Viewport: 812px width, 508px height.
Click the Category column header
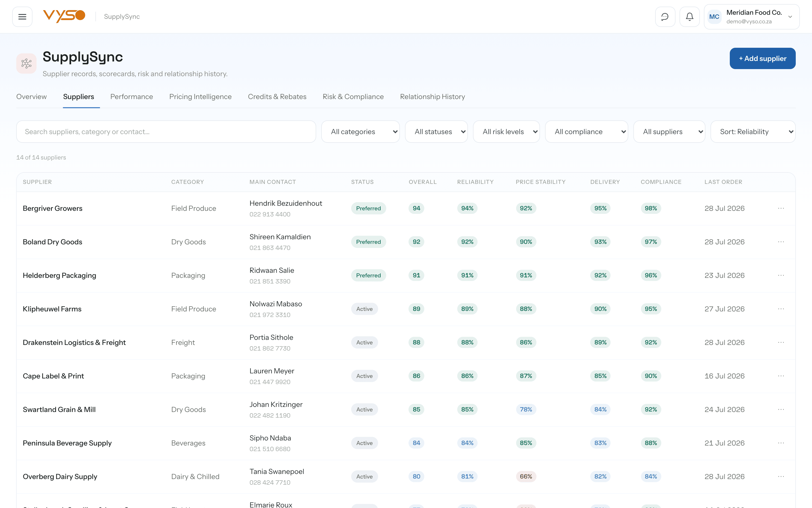point(188,182)
